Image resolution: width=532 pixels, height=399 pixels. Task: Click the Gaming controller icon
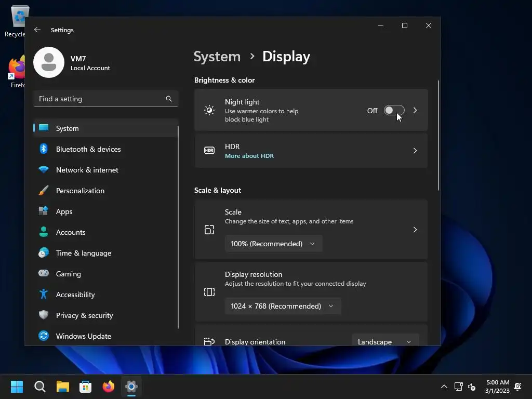click(44, 273)
